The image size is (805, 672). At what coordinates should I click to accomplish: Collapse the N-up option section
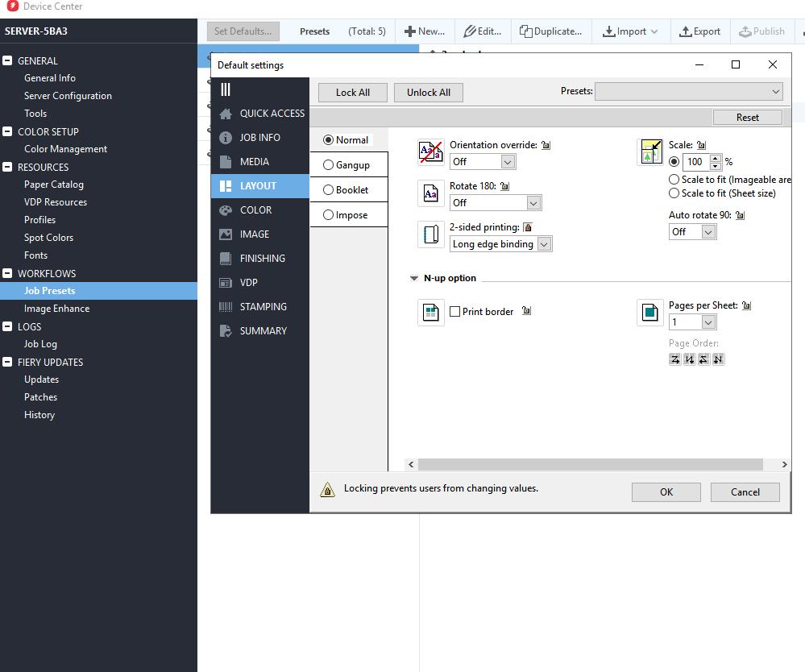coord(413,279)
